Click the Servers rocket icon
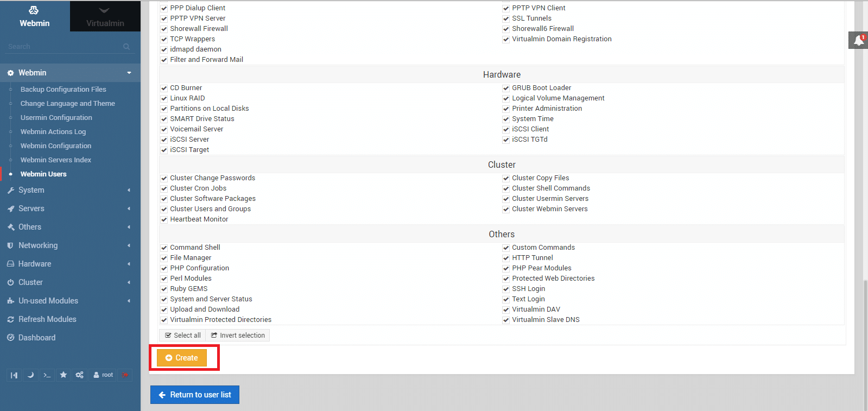The image size is (868, 411). click(11, 209)
